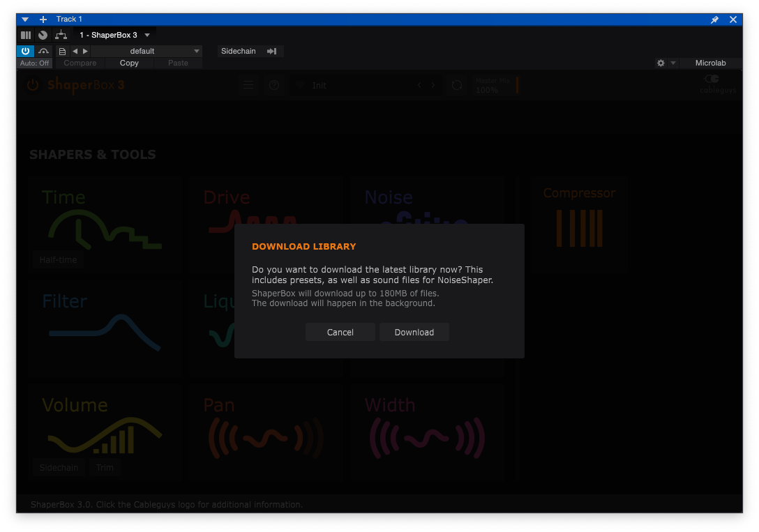Image resolution: width=759 pixels, height=532 pixels.
Task: Add the Pan shaper
Action: coord(266,432)
